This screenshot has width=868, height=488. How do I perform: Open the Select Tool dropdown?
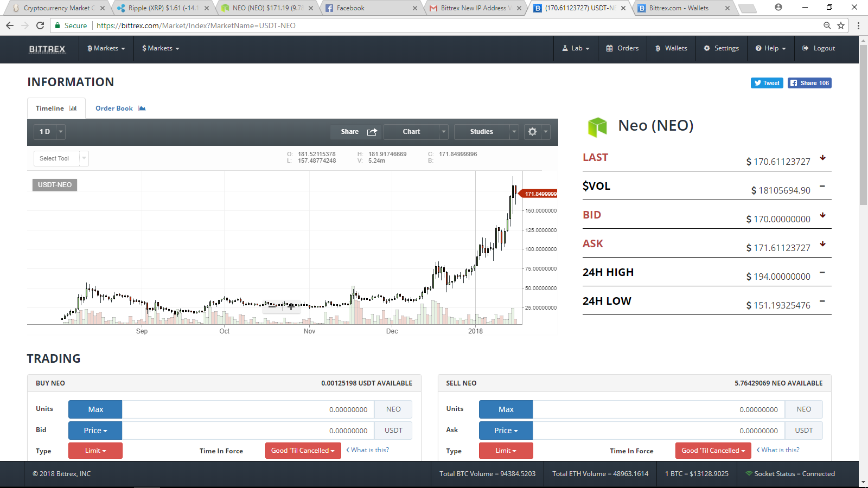click(x=61, y=158)
